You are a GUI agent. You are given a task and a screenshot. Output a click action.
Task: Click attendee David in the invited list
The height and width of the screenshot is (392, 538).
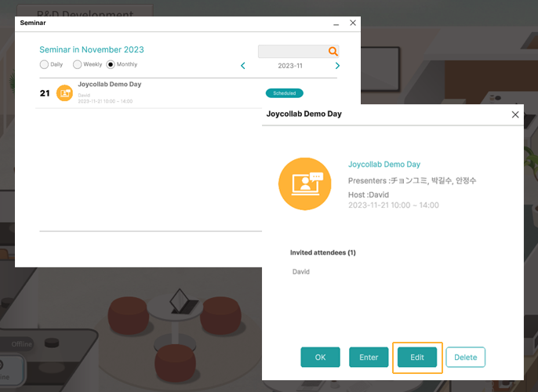[301, 271]
